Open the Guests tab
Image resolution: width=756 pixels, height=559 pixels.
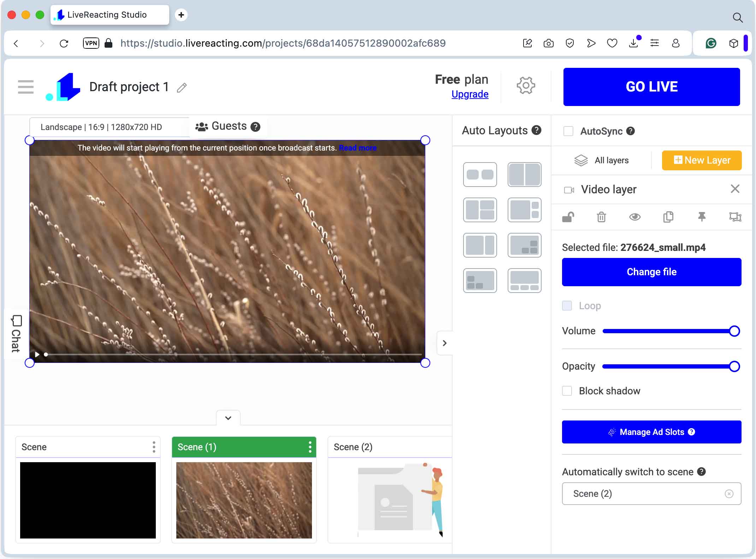coord(228,126)
